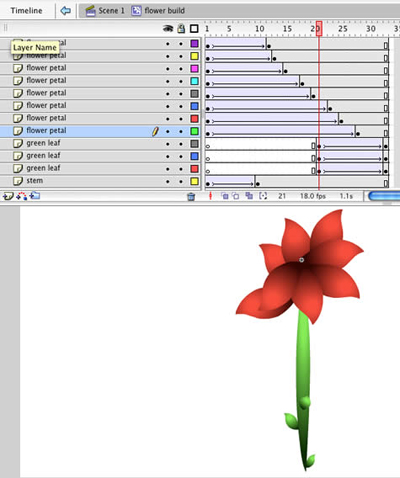
Task: Toggle visibility dot for stem layer
Action: pos(168,182)
